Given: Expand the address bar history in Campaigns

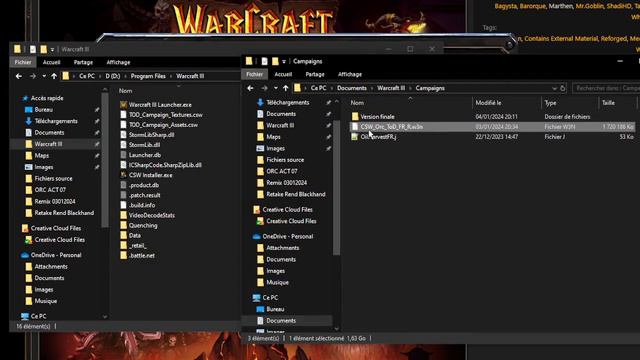Looking at the screenshot, I should coord(554,88).
